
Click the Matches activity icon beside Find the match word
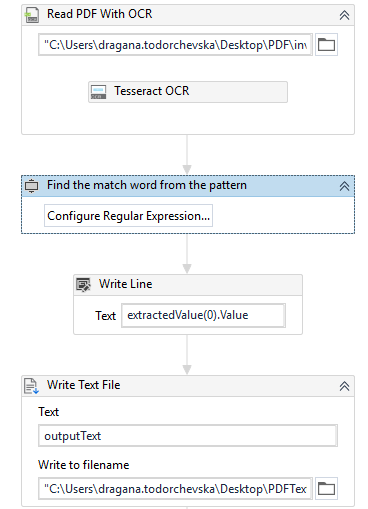[32, 186]
